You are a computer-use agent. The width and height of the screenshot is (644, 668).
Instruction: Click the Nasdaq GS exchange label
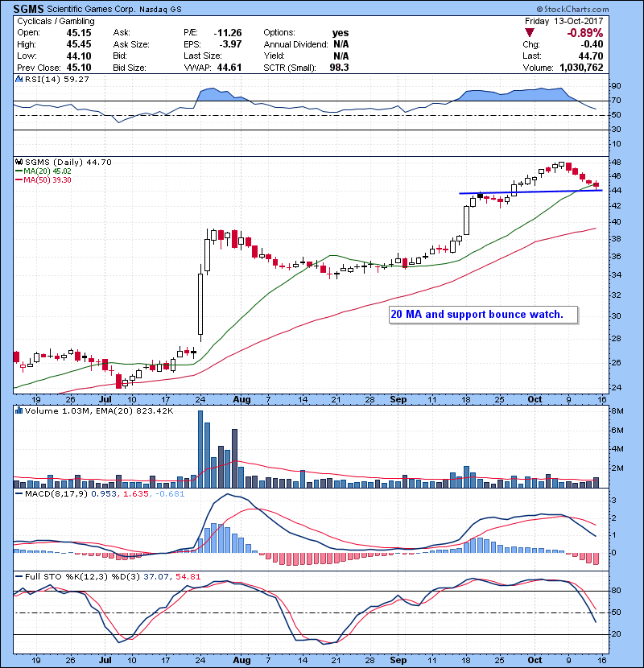tap(161, 10)
